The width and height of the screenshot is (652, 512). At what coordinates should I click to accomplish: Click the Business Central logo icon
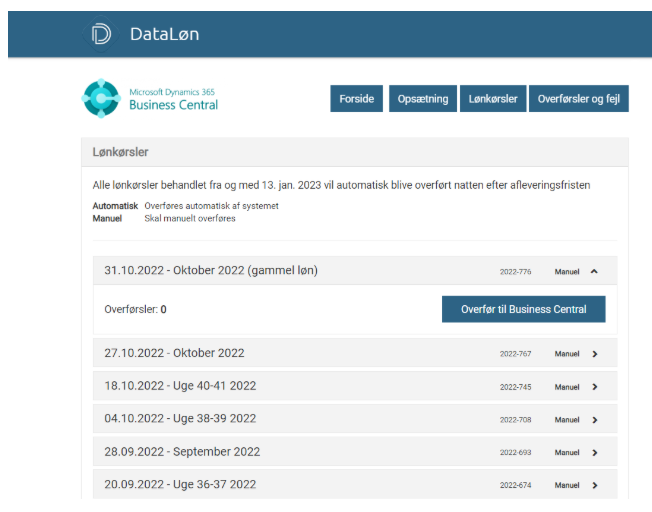101,98
